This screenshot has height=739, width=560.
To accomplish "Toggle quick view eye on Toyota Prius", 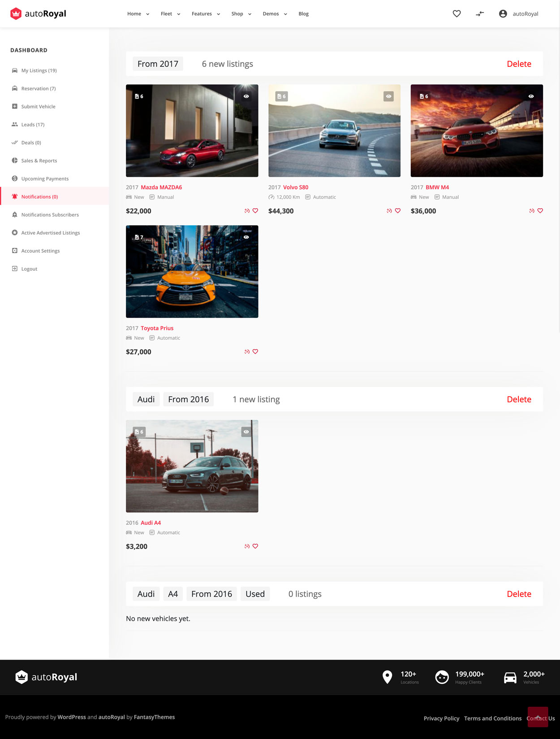I will [246, 237].
